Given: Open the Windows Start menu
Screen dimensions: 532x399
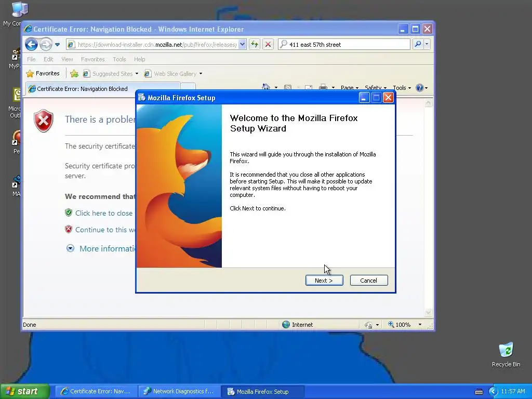Looking at the screenshot, I should (x=25, y=391).
